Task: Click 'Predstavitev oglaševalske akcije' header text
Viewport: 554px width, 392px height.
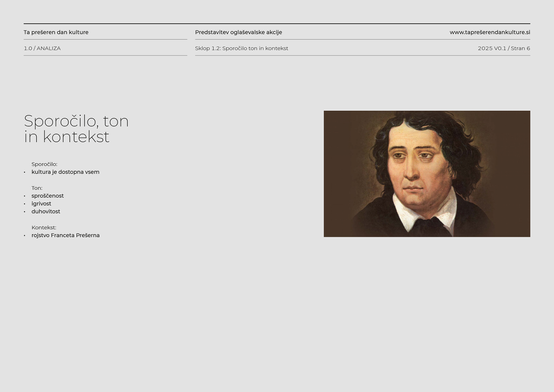Action: (238, 32)
